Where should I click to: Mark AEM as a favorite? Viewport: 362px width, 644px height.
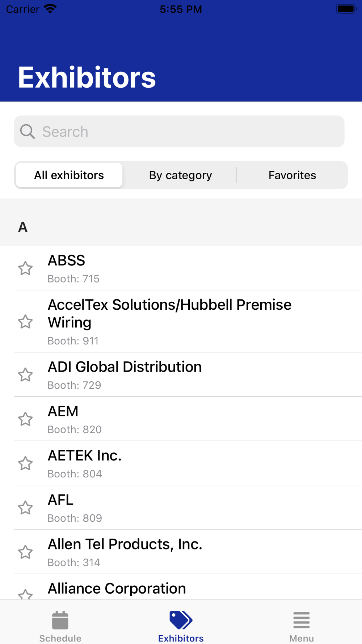click(25, 419)
